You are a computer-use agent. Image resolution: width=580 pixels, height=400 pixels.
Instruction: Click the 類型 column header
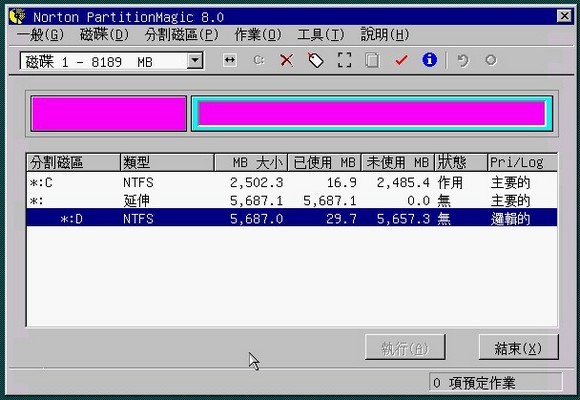168,162
